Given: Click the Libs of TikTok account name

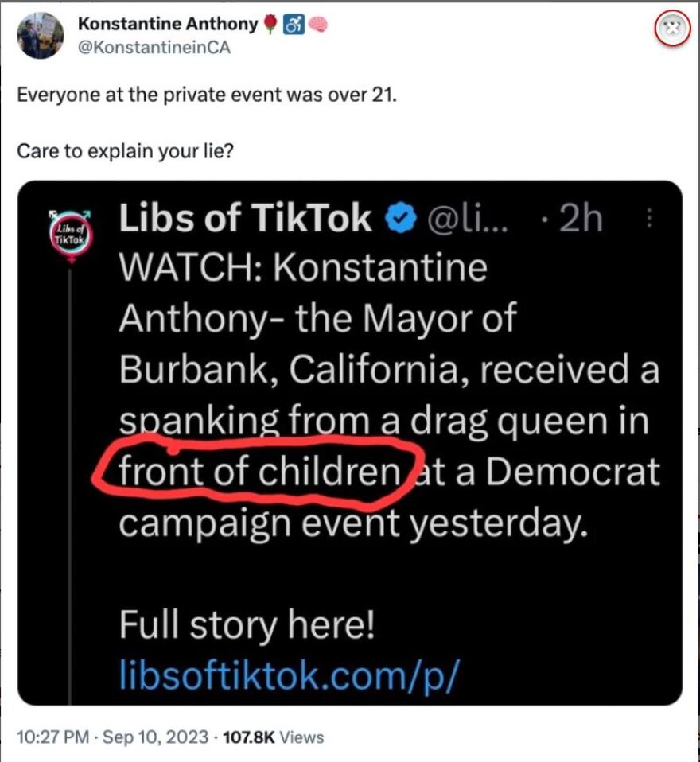Looking at the screenshot, I should pyautogui.click(x=245, y=218).
